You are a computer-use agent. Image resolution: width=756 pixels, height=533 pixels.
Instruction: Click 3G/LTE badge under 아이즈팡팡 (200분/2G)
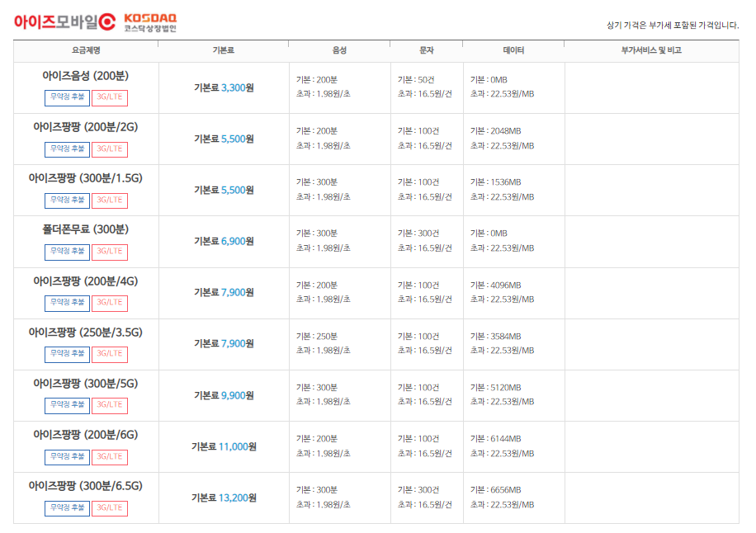tap(110, 149)
